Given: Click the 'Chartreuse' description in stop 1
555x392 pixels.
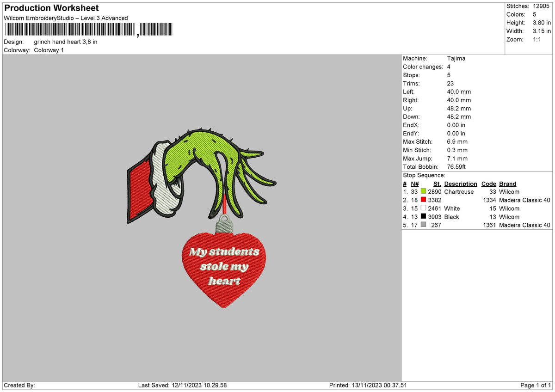Looking at the screenshot, I should 459,192.
